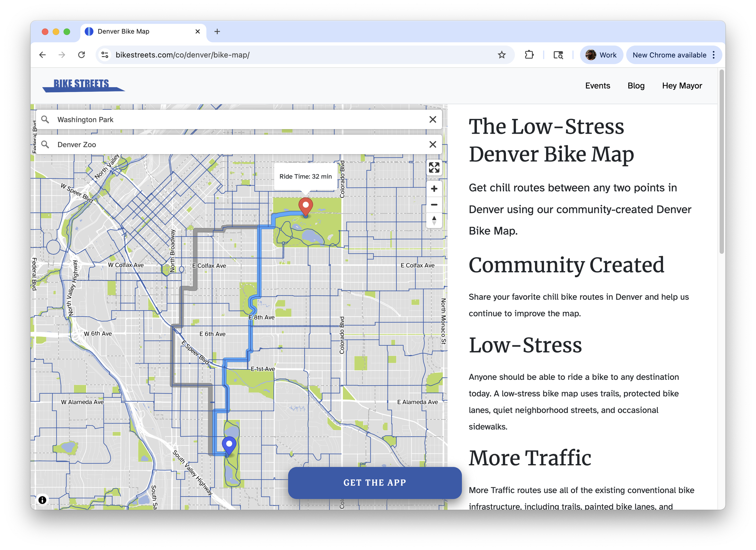Bookmark this page with star icon
The image size is (756, 550).
(501, 55)
